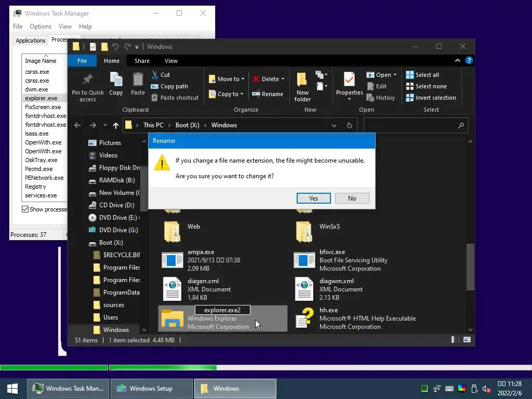Click the Rename ribbon command
Screen dimensions: 532x399
[x=268, y=94]
